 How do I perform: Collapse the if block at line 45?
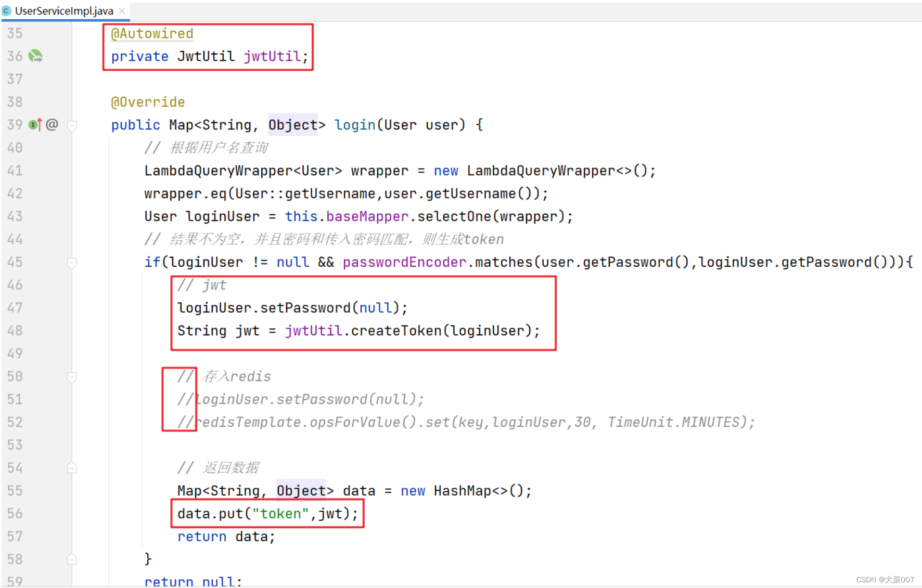[x=72, y=263]
